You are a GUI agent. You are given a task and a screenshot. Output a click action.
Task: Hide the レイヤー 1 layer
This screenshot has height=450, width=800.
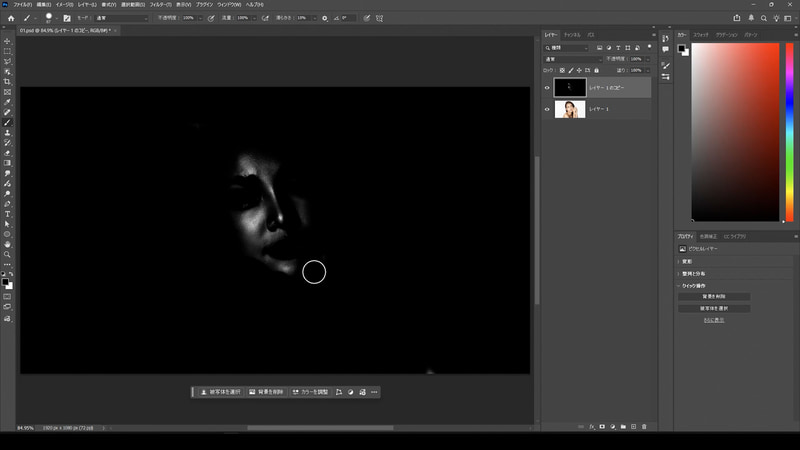coord(547,109)
